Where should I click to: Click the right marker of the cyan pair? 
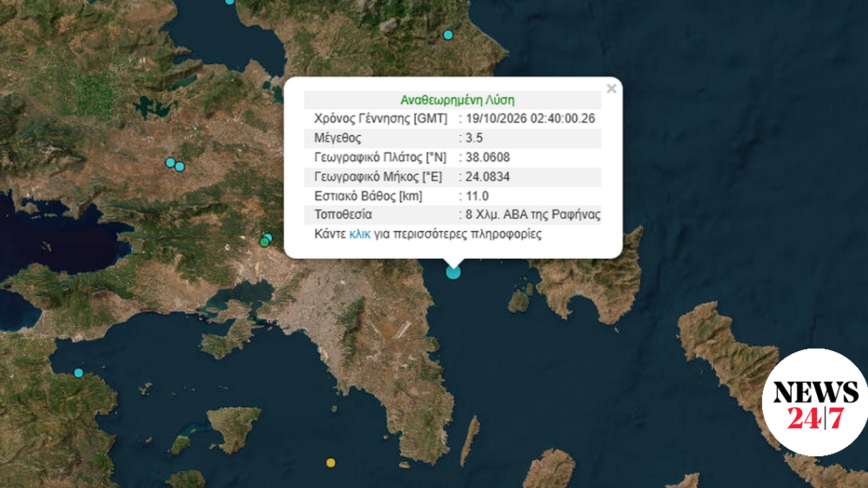(x=180, y=167)
